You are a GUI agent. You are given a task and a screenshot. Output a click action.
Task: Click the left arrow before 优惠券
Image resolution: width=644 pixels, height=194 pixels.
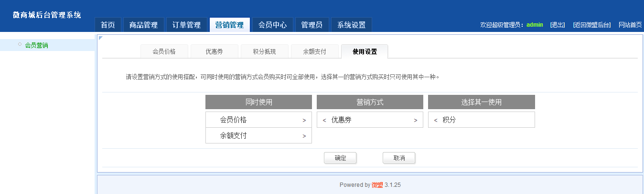[x=324, y=121]
